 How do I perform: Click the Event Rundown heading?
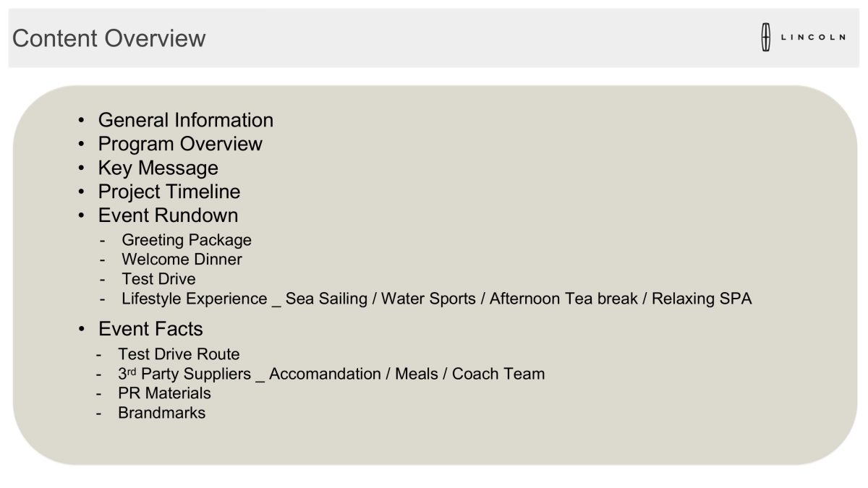point(168,215)
